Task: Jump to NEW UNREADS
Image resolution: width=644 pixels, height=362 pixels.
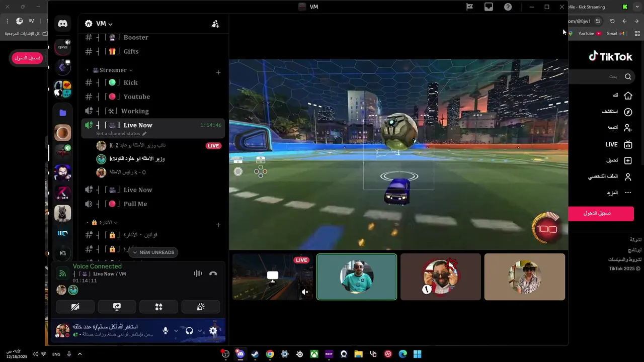Action: pos(153,252)
